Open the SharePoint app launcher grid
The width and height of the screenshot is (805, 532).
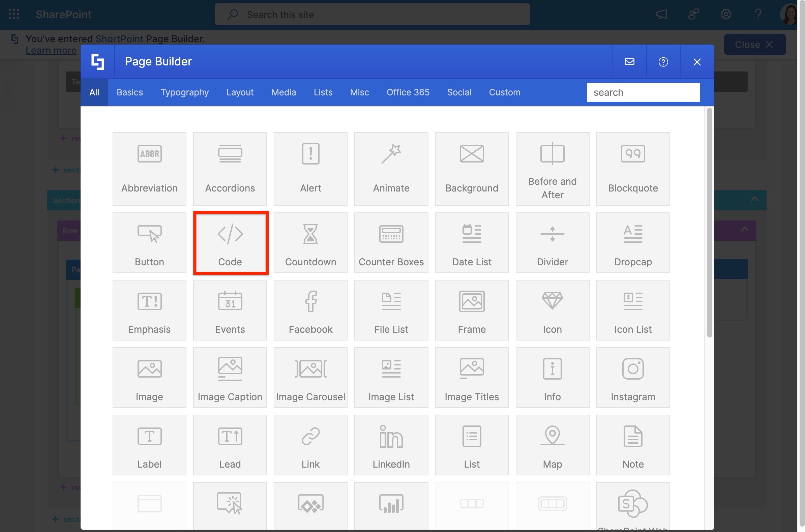[14, 14]
